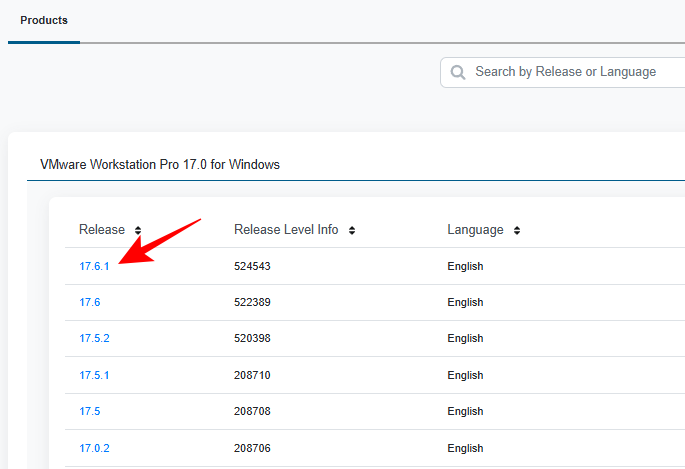Screen dimensions: 685x469
Task: Select the 522389 release level cell
Action: pyautogui.click(x=252, y=302)
